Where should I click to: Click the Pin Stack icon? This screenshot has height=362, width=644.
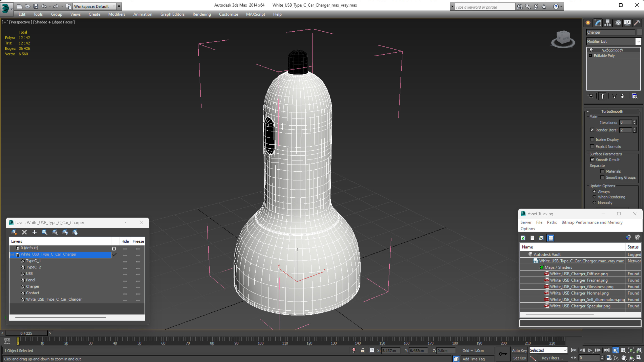(x=591, y=96)
